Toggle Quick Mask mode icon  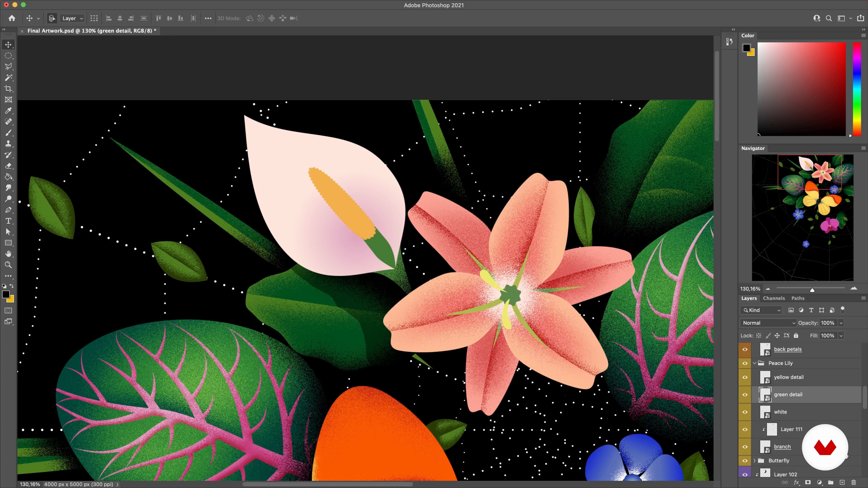point(8,310)
